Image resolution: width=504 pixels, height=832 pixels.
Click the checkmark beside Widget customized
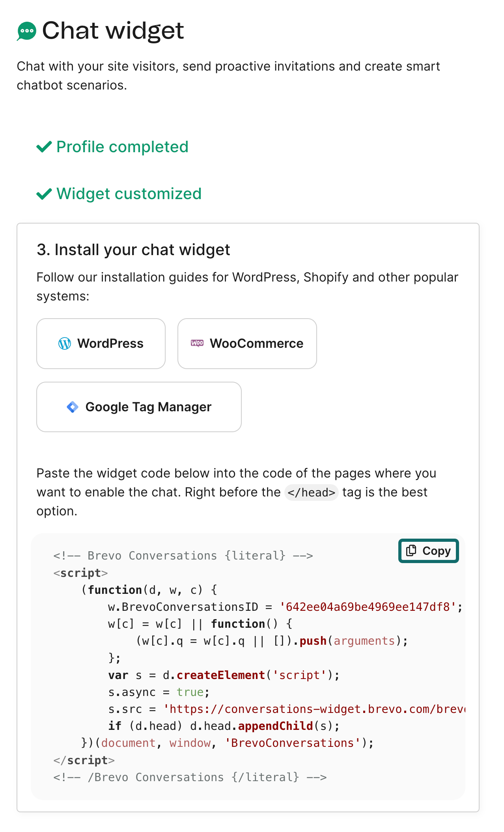tap(44, 194)
